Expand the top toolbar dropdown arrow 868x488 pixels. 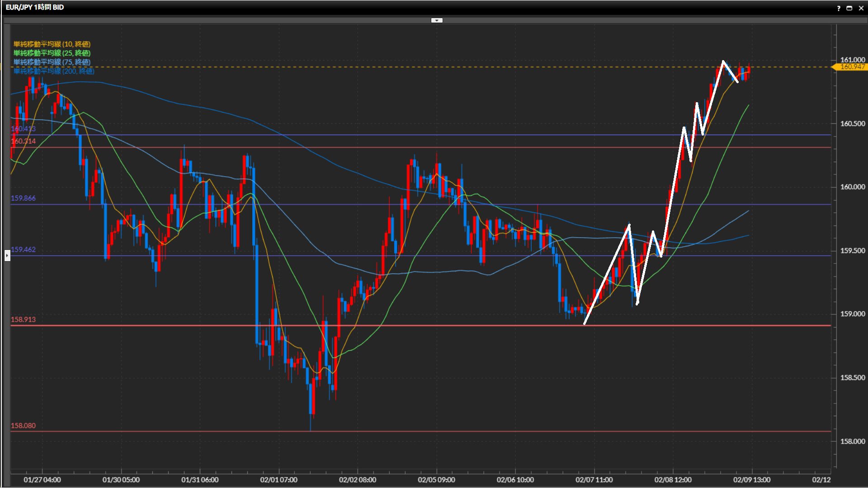pyautogui.click(x=437, y=20)
